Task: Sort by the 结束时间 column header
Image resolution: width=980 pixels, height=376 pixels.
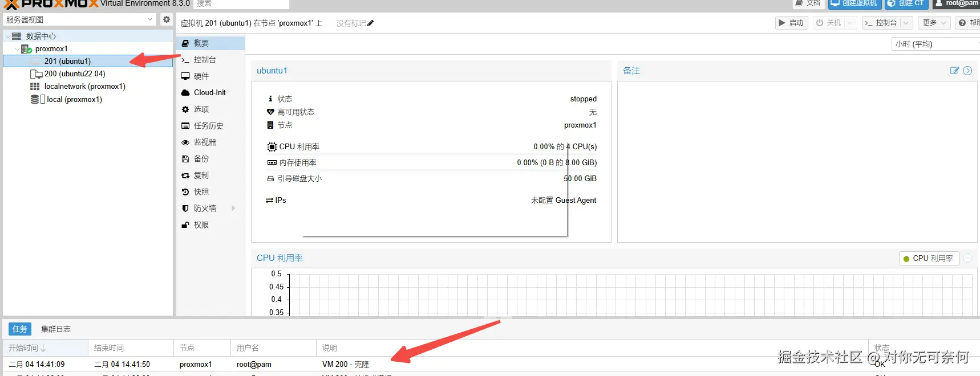Action: 131,348
